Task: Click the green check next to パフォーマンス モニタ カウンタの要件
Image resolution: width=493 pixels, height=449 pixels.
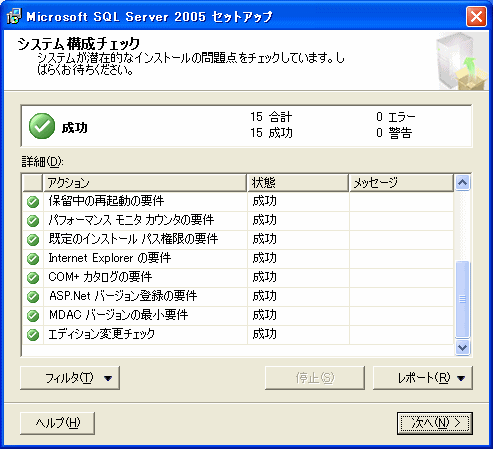Action: (x=33, y=221)
